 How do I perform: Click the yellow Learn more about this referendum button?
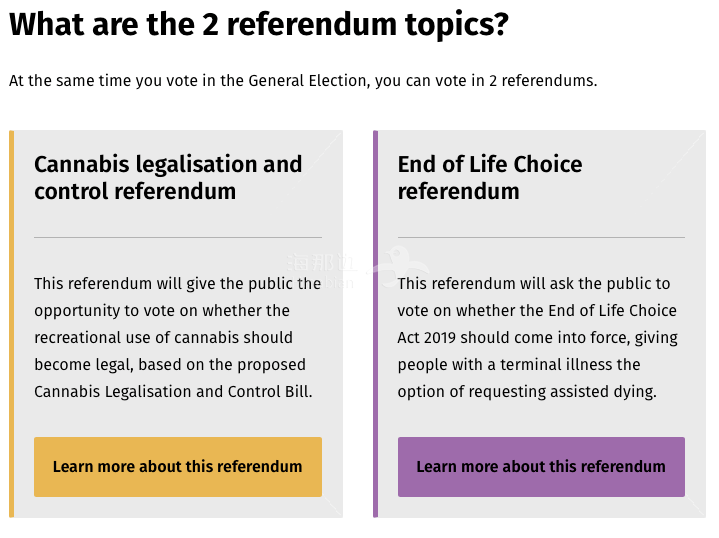178,466
